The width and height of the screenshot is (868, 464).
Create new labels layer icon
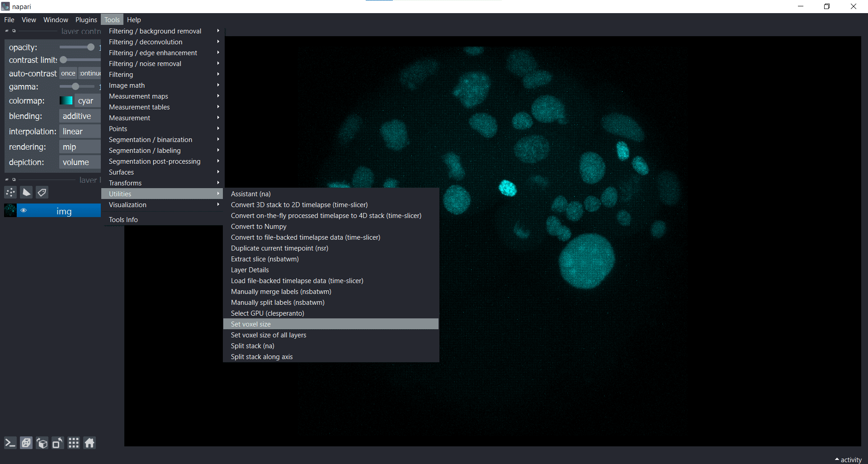pos(42,193)
